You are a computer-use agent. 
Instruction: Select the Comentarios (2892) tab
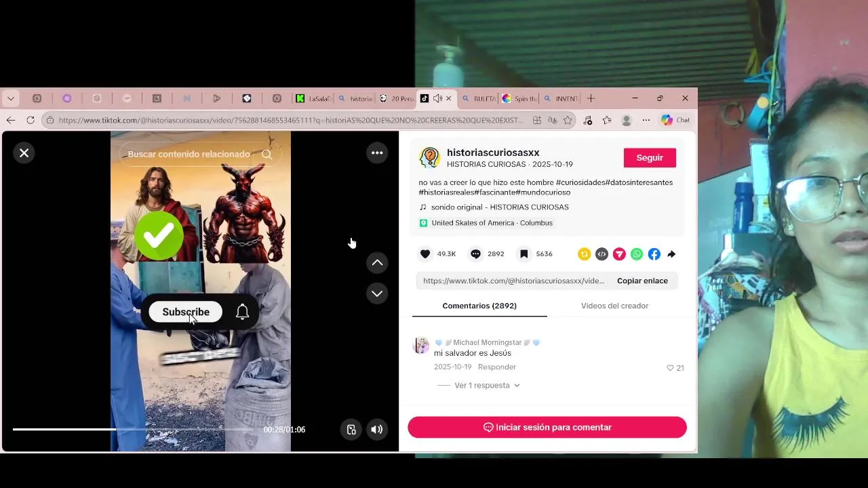click(479, 306)
